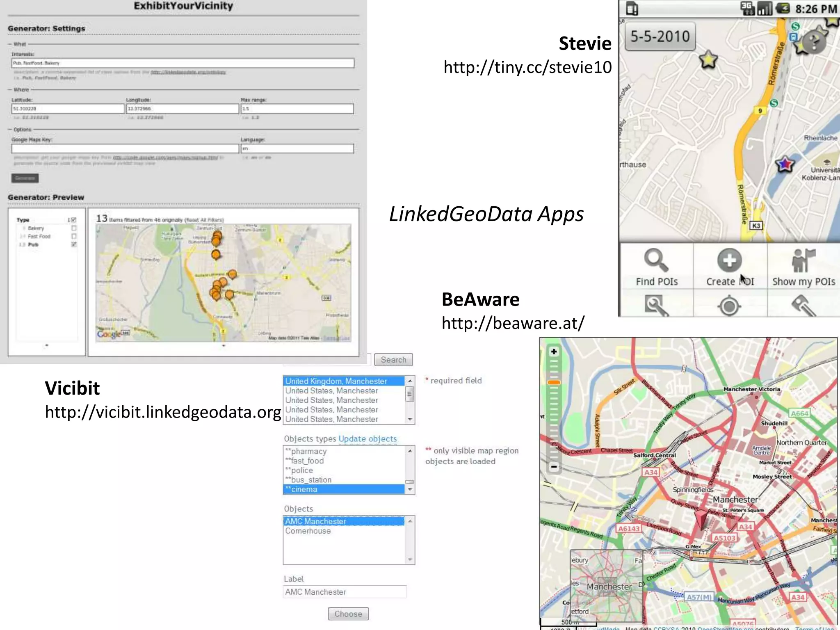
Task: Click the A5103 road badge on Manchester map
Action: pos(725,538)
